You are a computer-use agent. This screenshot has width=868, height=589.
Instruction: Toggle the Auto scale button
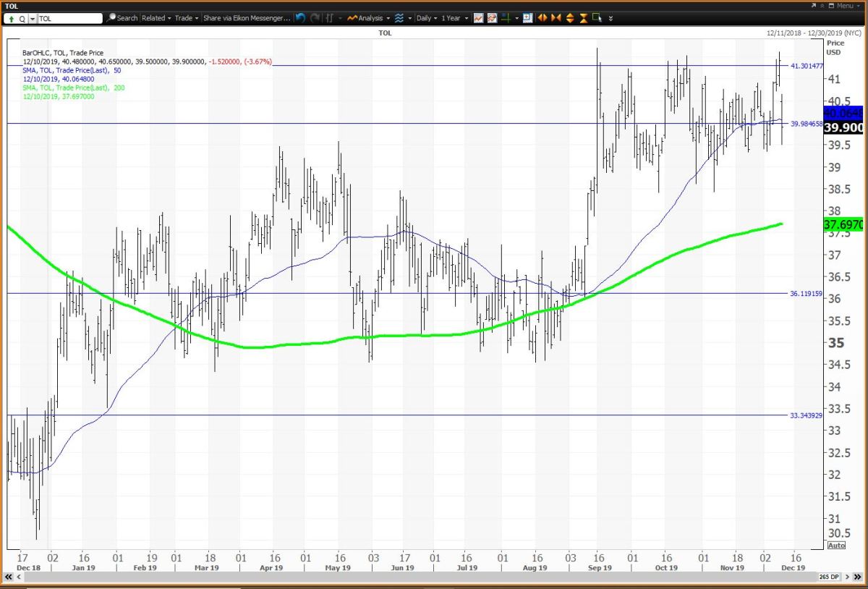[835, 545]
